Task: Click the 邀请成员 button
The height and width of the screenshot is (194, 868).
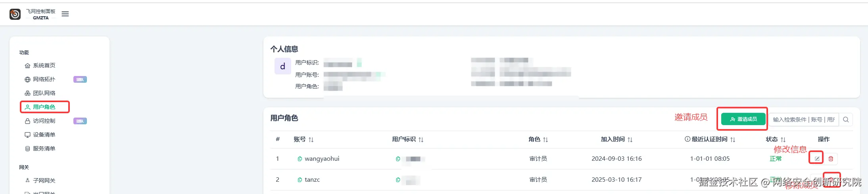Action: pyautogui.click(x=743, y=119)
